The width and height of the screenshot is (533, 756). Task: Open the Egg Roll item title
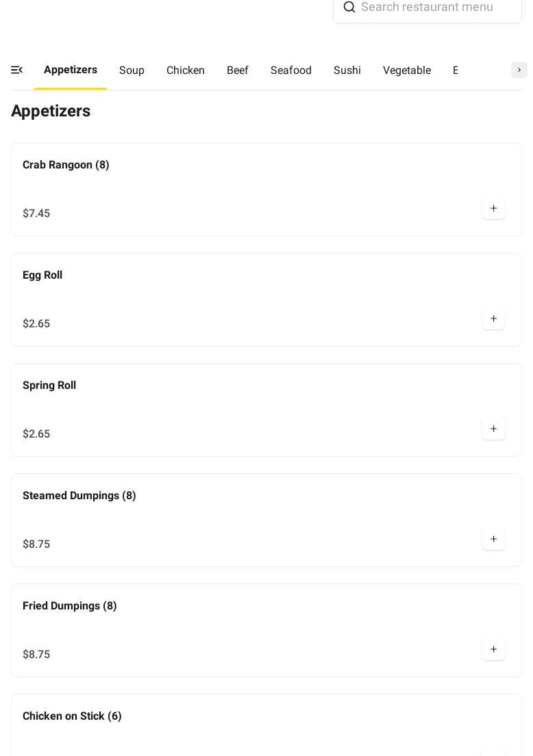(42, 275)
